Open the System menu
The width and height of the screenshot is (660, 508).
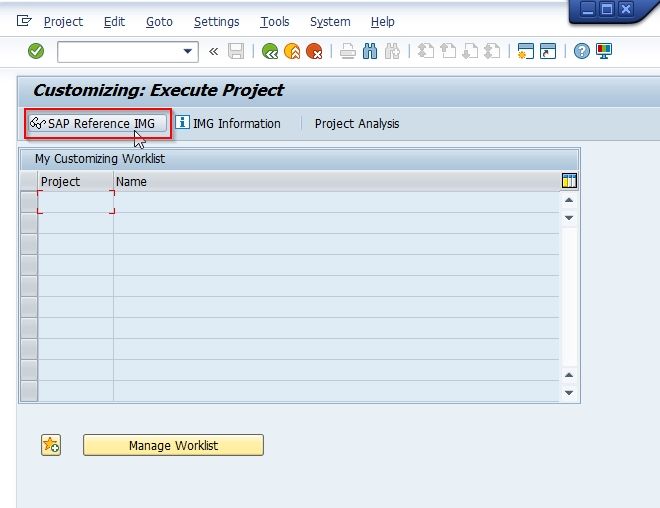click(330, 21)
